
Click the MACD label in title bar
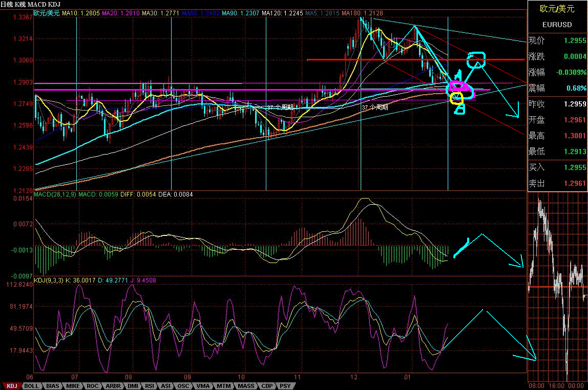[x=37, y=5]
